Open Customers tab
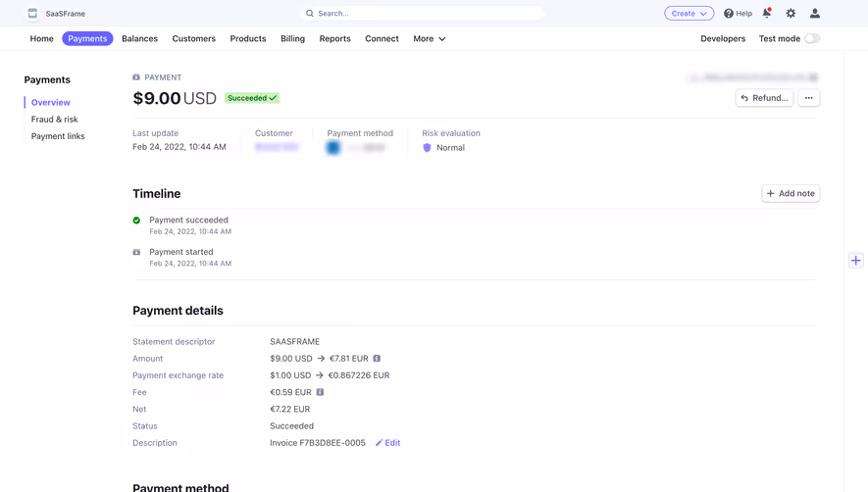Viewport: 868px width, 492px height. coord(194,39)
